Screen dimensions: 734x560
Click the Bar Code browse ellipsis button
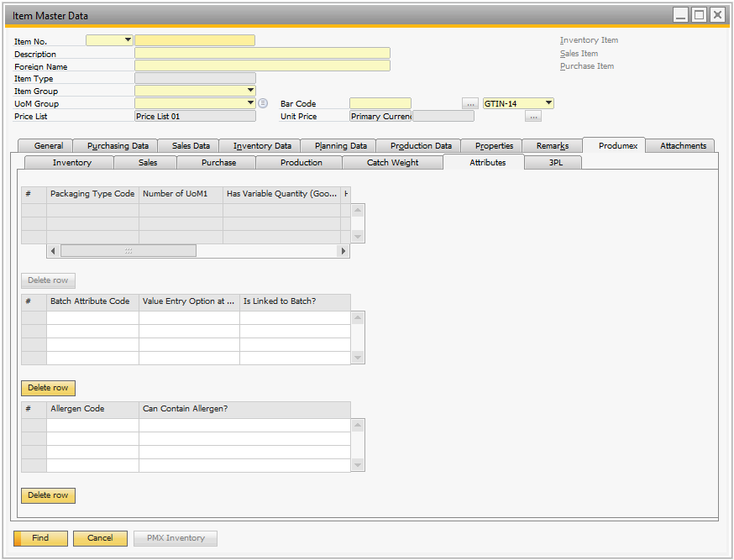click(470, 103)
